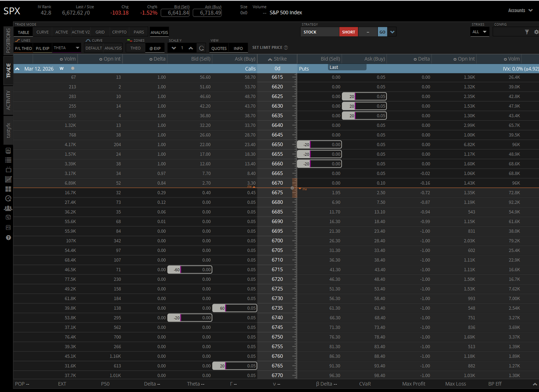The image size is (539, 392).
Task: Toggle the DEFAULT curve option
Action: click(x=94, y=48)
